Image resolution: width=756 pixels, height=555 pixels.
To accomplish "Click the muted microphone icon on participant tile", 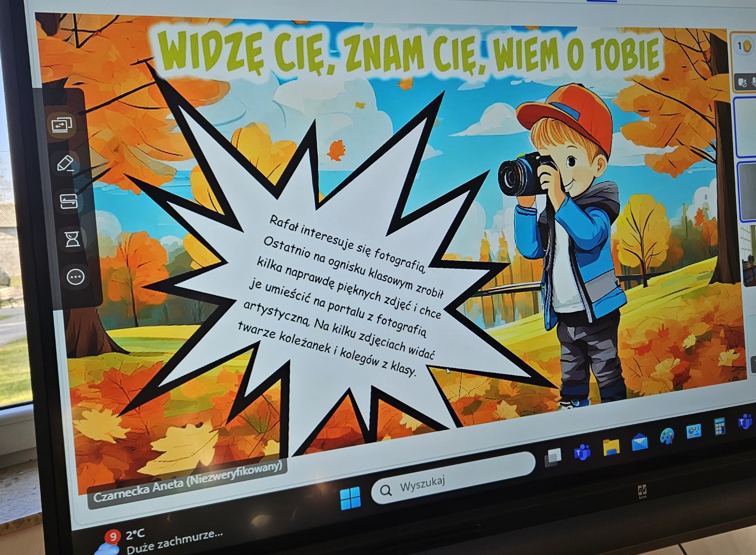I will tap(753, 82).
